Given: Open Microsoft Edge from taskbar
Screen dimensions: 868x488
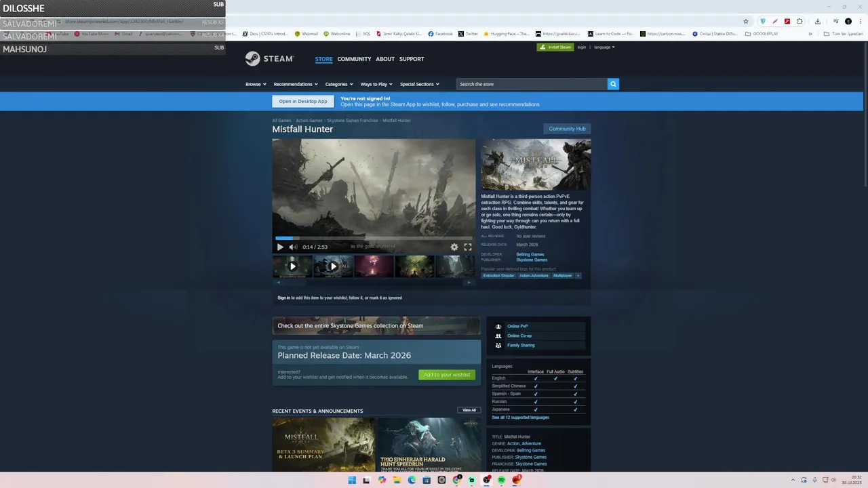Looking at the screenshot, I should (412, 480).
